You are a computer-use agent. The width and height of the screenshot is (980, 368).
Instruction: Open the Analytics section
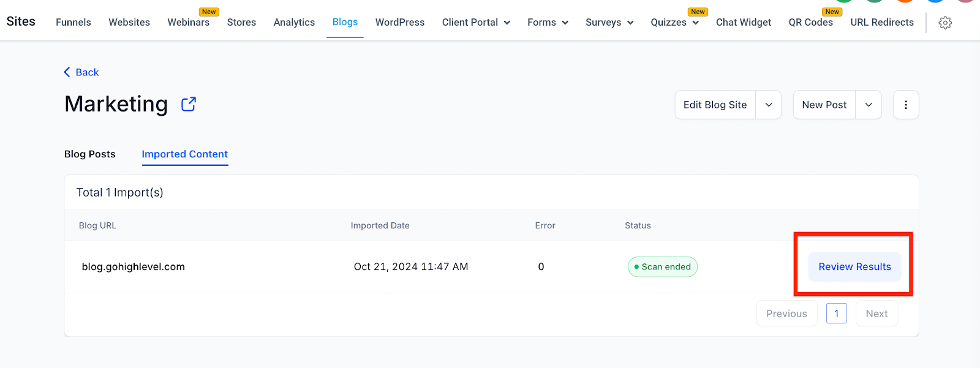point(294,22)
